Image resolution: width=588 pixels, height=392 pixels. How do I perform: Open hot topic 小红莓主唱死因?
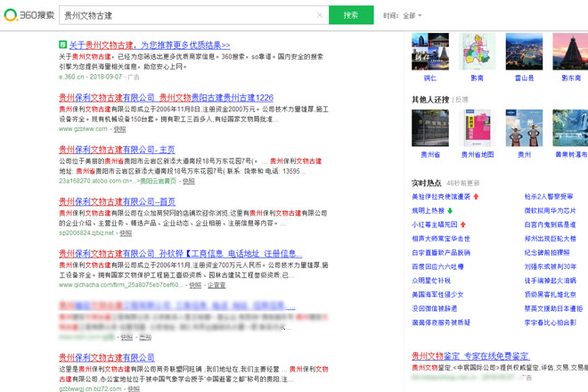(435, 225)
